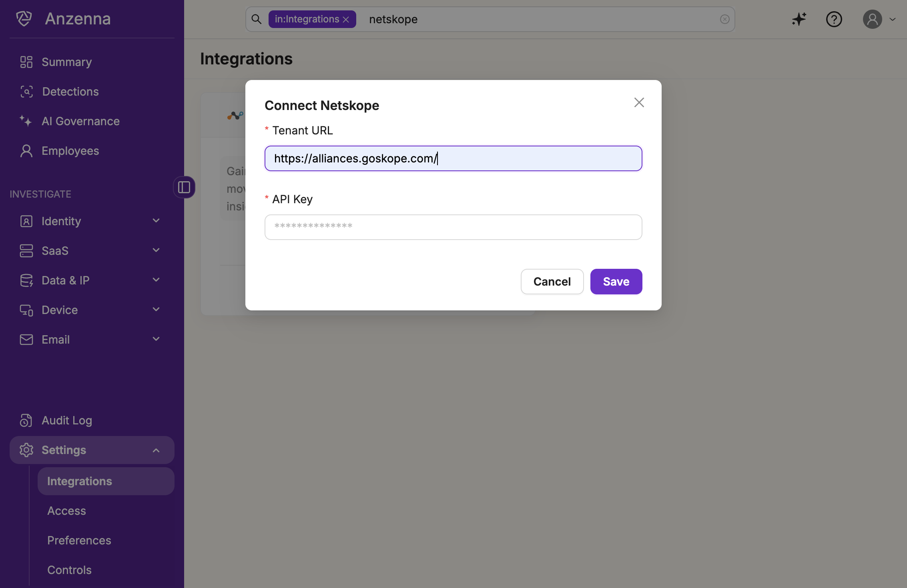
Task: Remove the in:Integrations search filter chip
Action: 346,20
